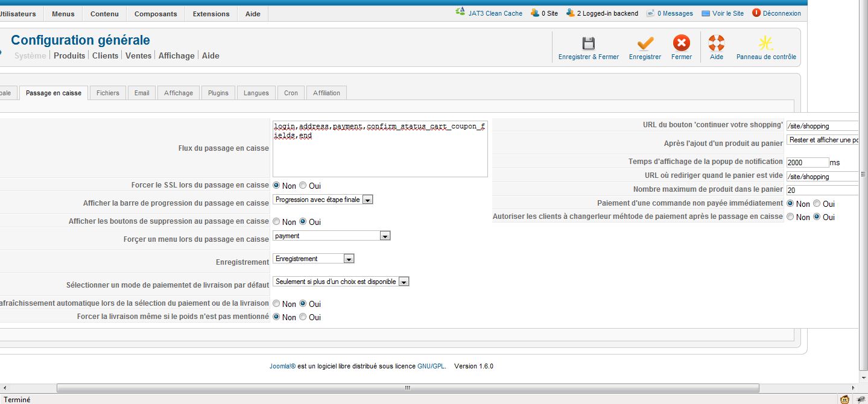Image resolution: width=868 pixels, height=404 pixels.
Task: Click the Système submenu link
Action: tap(30, 55)
